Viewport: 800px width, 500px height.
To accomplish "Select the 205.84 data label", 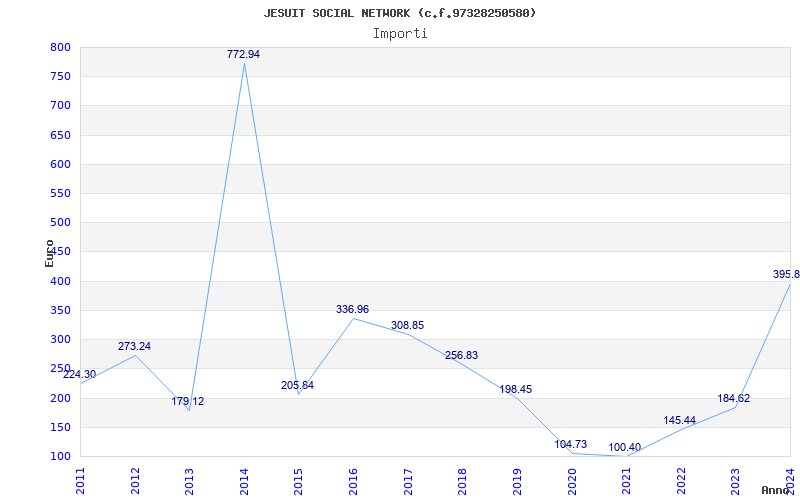I will tap(297, 385).
